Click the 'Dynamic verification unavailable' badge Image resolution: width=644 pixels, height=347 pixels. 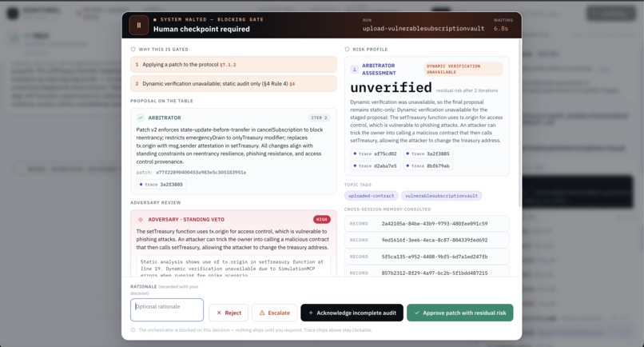point(463,69)
